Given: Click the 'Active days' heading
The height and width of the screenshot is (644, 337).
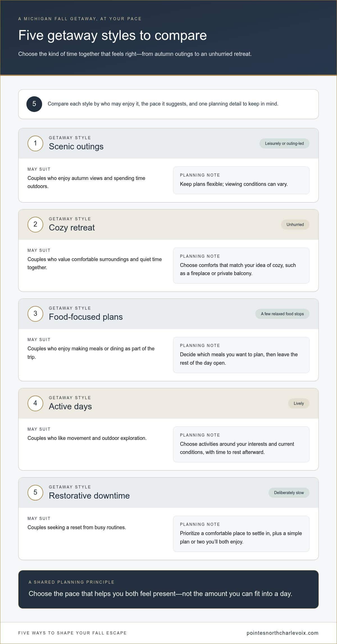Looking at the screenshot, I should point(70,407).
